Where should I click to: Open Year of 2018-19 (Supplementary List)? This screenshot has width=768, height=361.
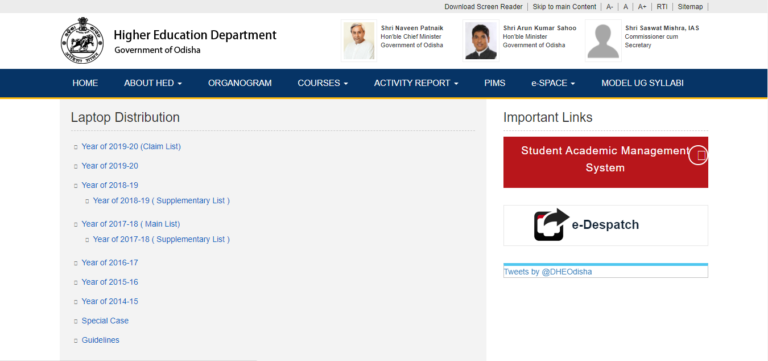click(x=161, y=201)
